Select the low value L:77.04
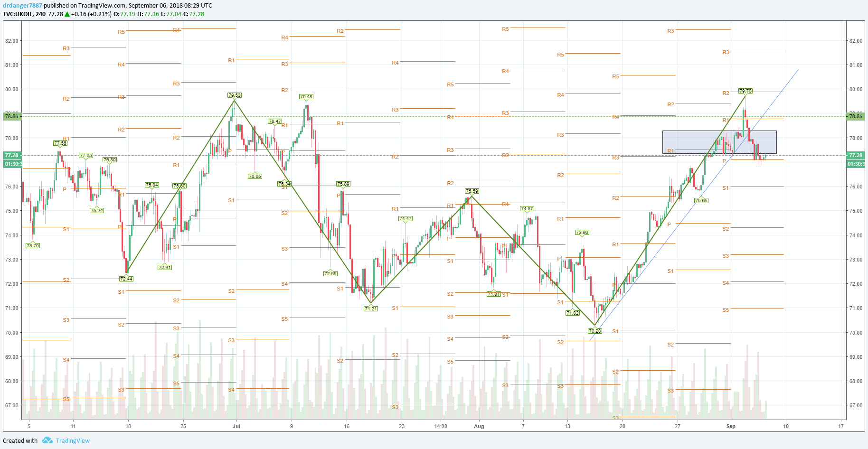868x449 pixels. click(171, 14)
